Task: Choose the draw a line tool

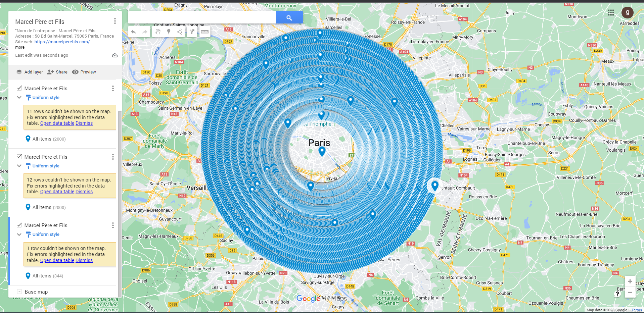Action: 180,32
